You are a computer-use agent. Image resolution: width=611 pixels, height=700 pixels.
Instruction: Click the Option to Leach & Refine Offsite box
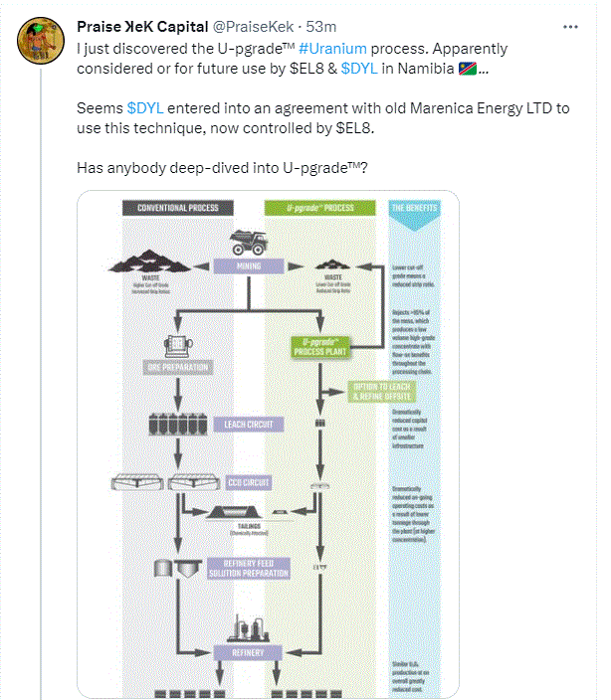(382, 392)
